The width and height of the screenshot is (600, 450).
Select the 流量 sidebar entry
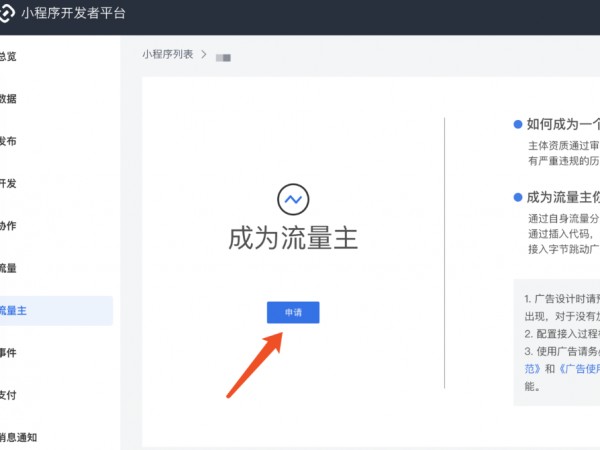(x=8, y=268)
